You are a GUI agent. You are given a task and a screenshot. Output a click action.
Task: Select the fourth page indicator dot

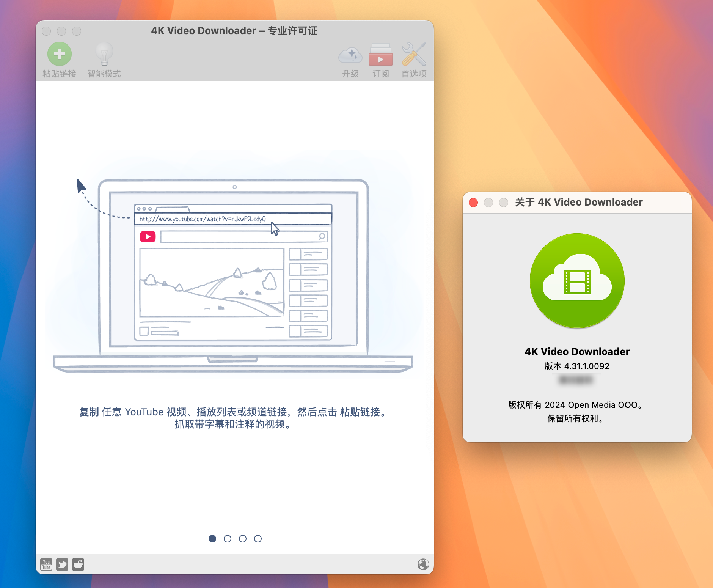pos(258,539)
